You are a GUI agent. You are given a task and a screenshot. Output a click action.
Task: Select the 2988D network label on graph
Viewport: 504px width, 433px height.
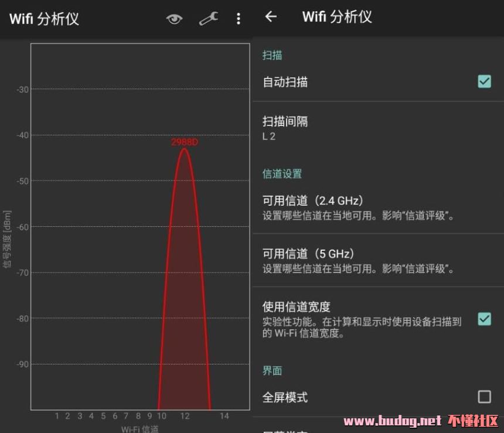[x=185, y=142]
